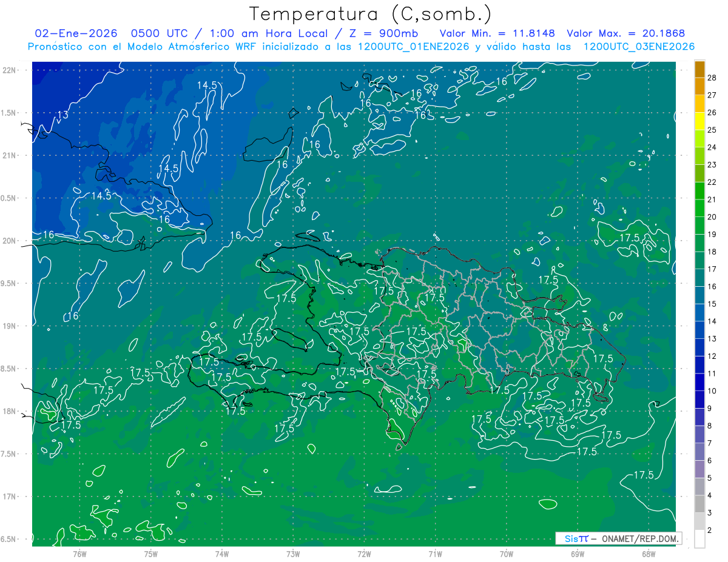Click the 19N latitude axis label
The height and width of the screenshot is (562, 728).
click(10, 326)
